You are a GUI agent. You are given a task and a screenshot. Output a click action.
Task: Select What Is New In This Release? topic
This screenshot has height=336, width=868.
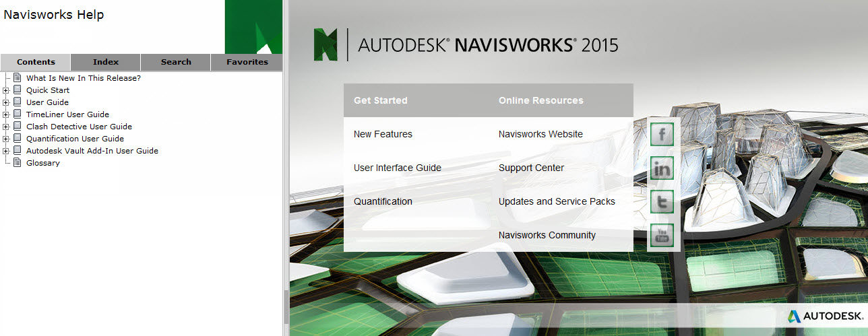[x=84, y=78]
